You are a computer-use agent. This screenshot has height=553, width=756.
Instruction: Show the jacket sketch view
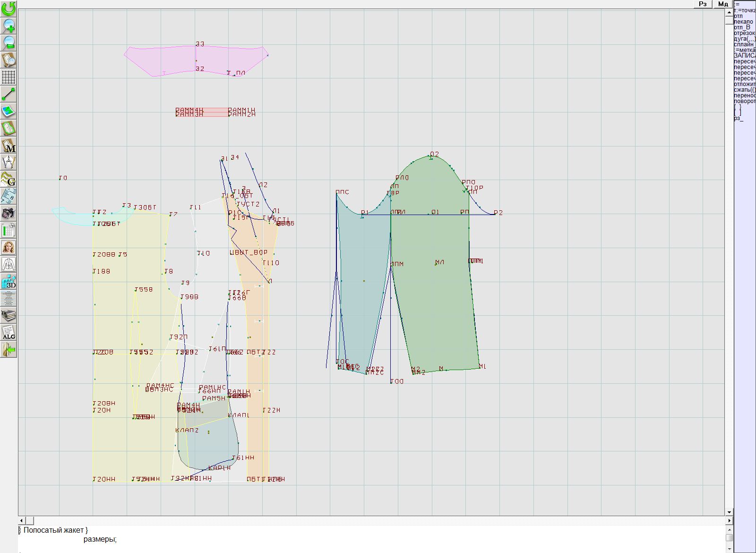(x=9, y=264)
